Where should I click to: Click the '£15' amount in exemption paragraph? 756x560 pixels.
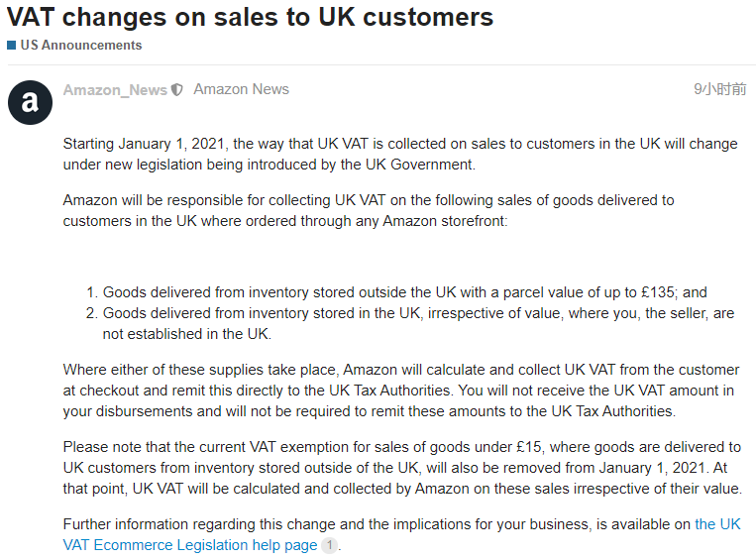[x=529, y=447]
